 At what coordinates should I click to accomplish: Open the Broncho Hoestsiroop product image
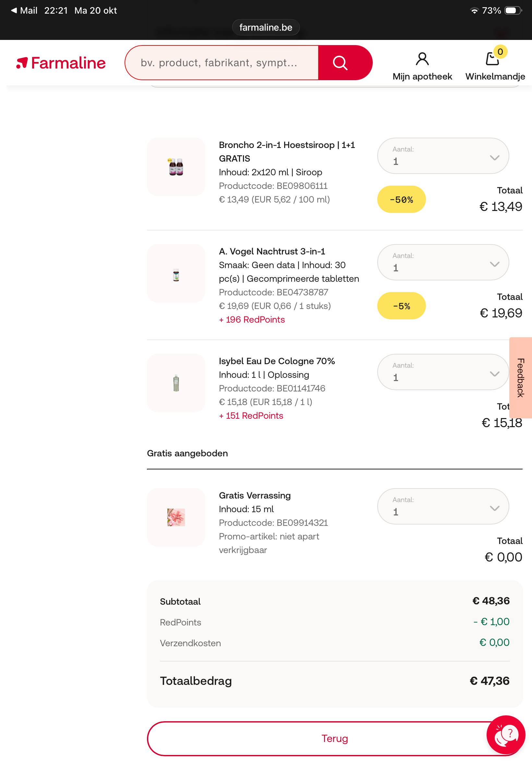pyautogui.click(x=176, y=167)
